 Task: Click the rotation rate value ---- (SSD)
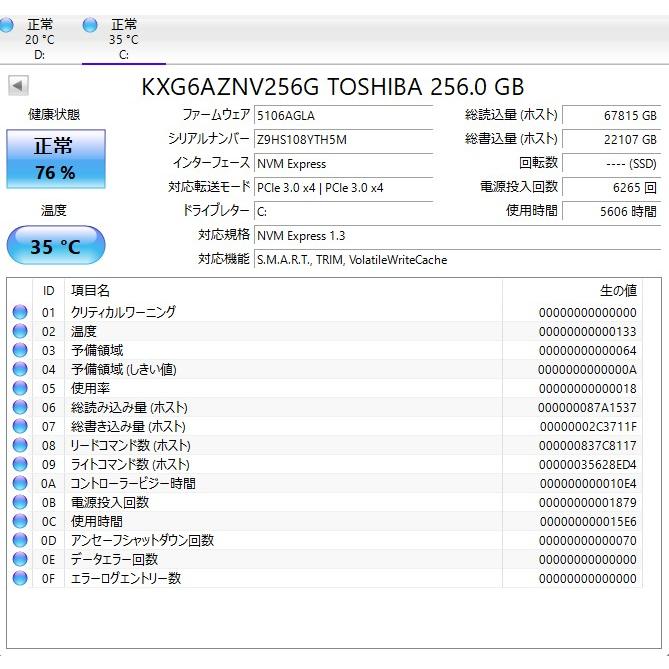click(x=611, y=163)
